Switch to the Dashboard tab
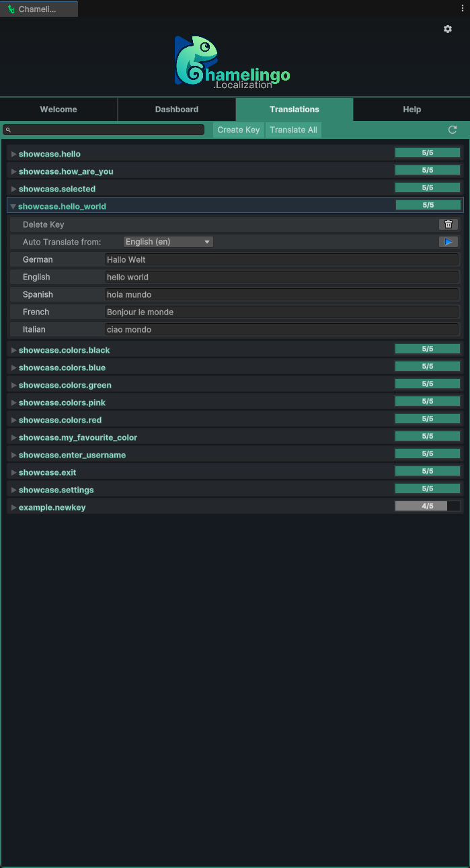The height and width of the screenshot is (868, 470). coord(177,110)
